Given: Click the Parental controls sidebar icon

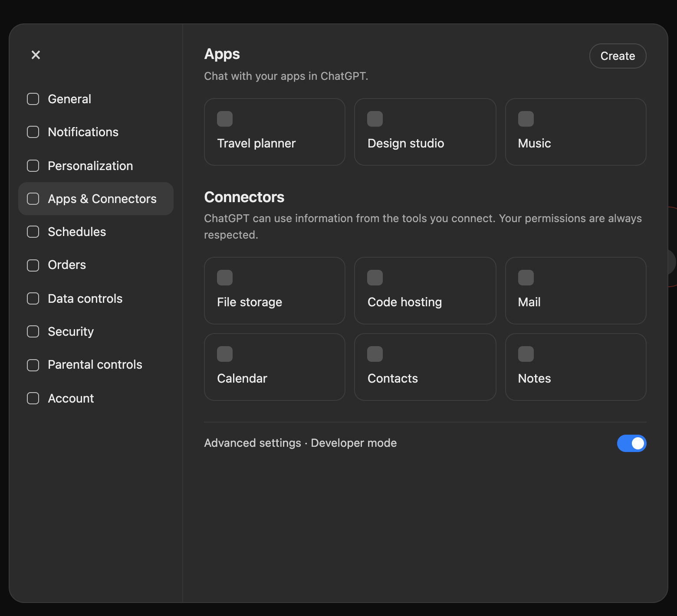Looking at the screenshot, I should click(33, 365).
